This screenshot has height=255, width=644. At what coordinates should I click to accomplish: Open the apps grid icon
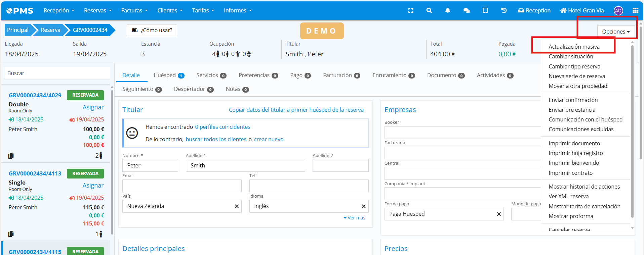tap(635, 10)
